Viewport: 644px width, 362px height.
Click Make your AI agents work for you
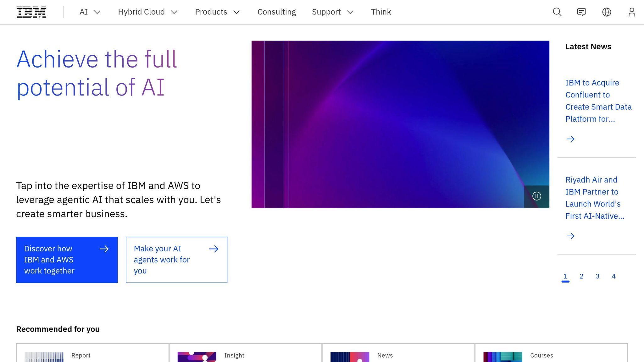click(176, 260)
